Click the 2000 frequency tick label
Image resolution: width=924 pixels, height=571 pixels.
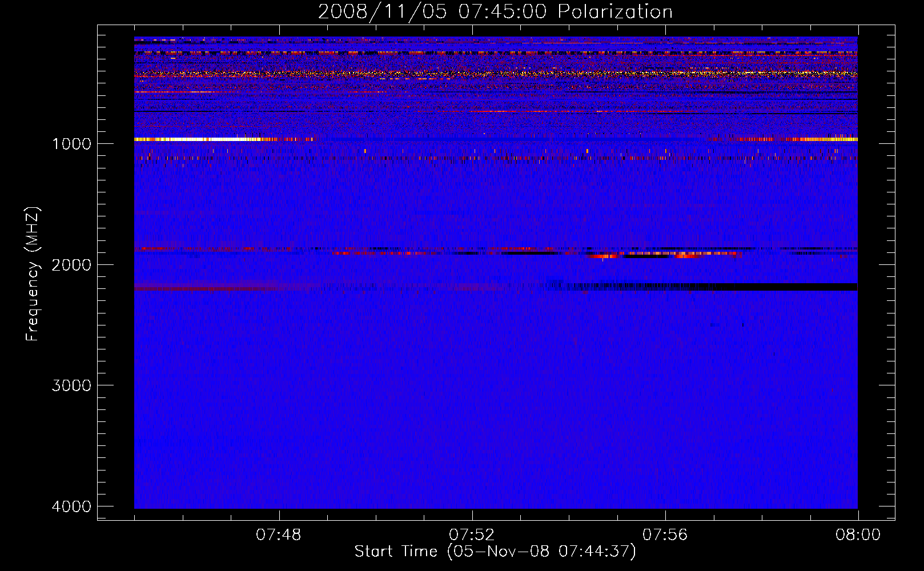pyautogui.click(x=71, y=264)
